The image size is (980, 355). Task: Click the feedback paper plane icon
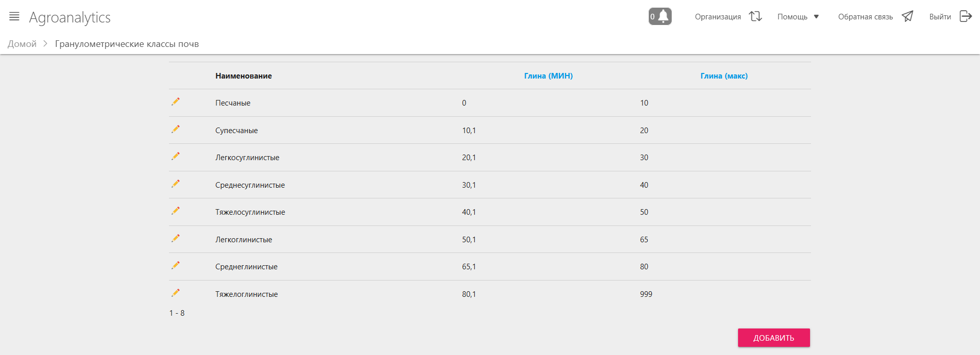(908, 16)
